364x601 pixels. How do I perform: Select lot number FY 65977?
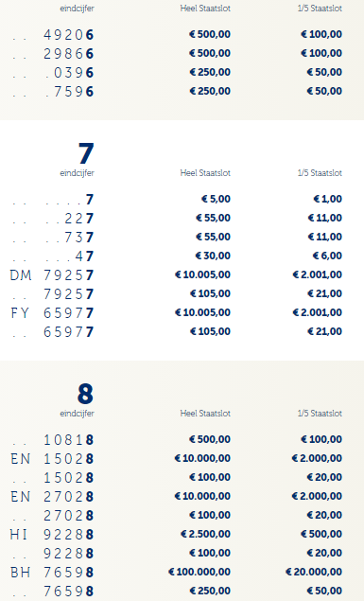tap(52, 313)
